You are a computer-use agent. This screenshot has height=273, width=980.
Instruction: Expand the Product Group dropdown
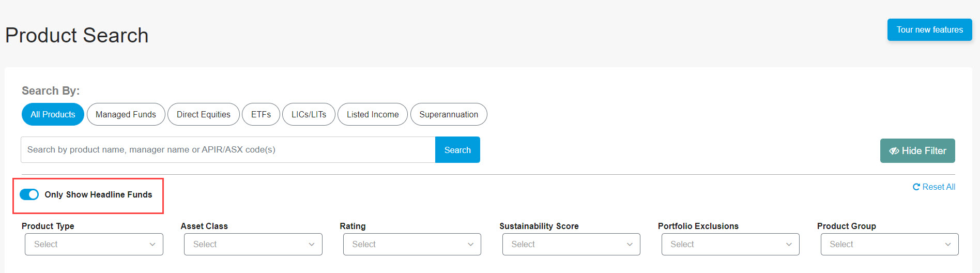[x=890, y=244]
